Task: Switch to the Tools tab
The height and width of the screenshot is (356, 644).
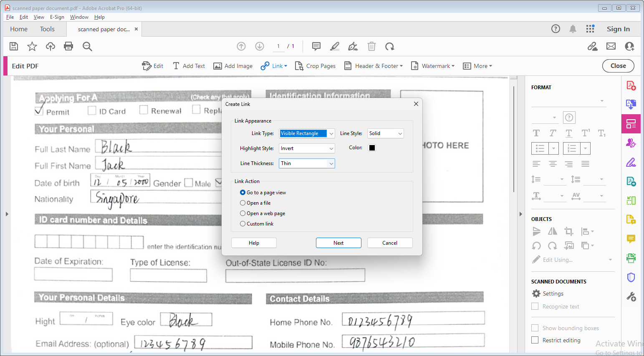Action: (x=47, y=29)
